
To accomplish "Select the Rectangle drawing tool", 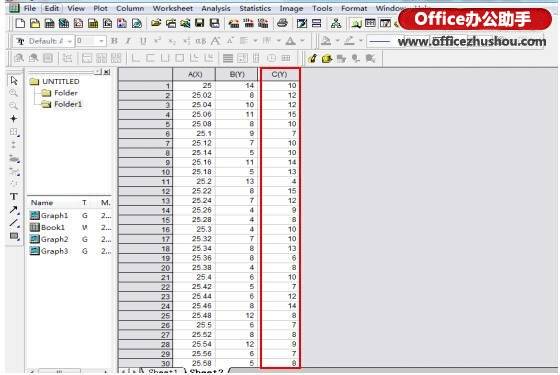I will pos(14,236).
